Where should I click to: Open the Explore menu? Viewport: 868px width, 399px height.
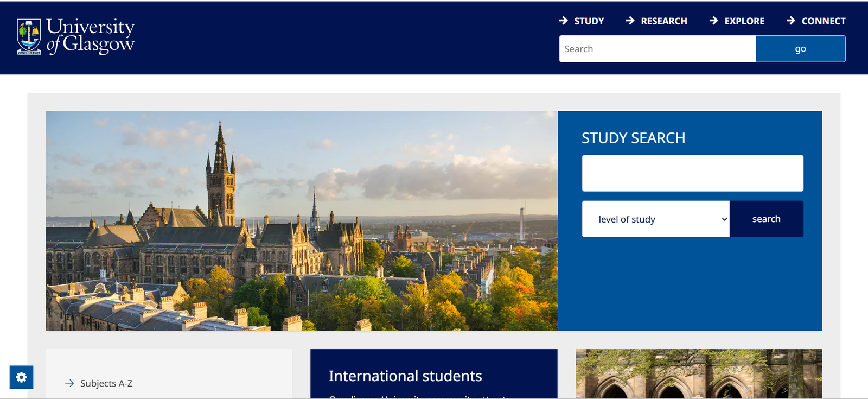[x=737, y=21]
